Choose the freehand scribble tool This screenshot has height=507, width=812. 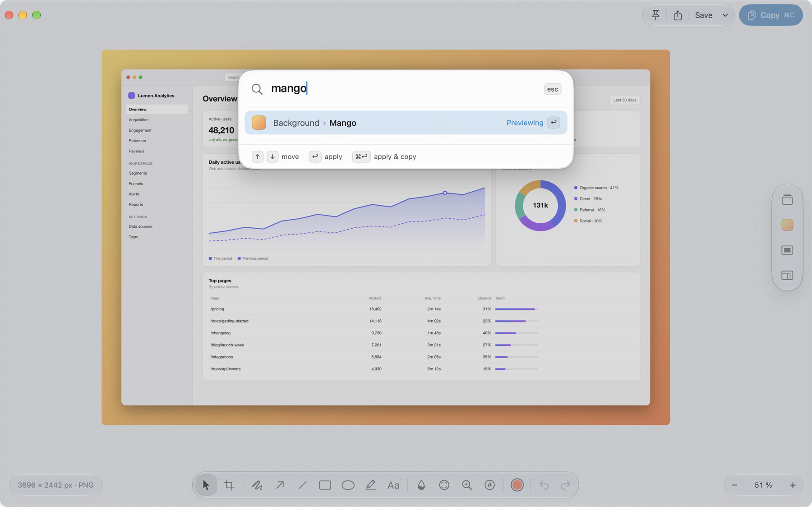[x=257, y=485]
